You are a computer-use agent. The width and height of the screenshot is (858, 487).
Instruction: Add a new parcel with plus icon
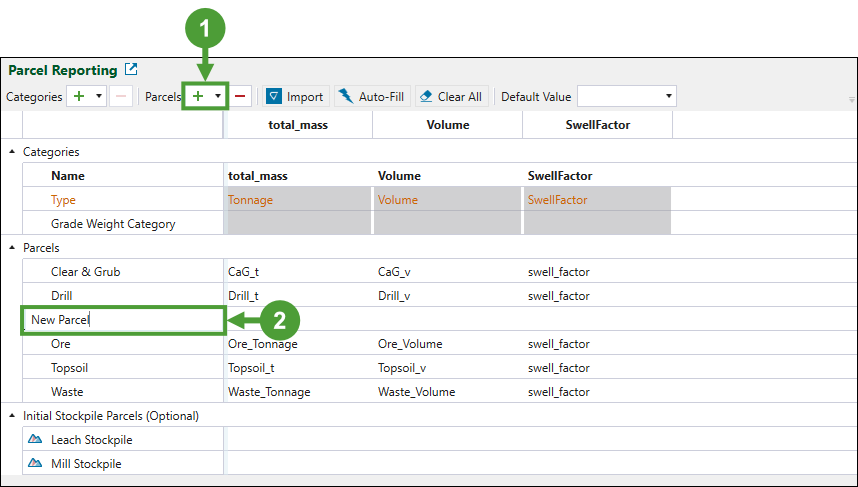click(198, 96)
